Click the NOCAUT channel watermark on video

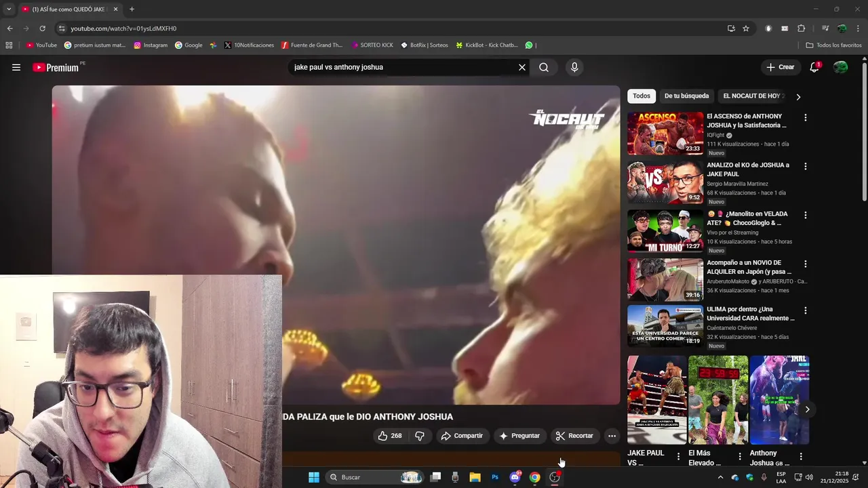pyautogui.click(x=566, y=119)
